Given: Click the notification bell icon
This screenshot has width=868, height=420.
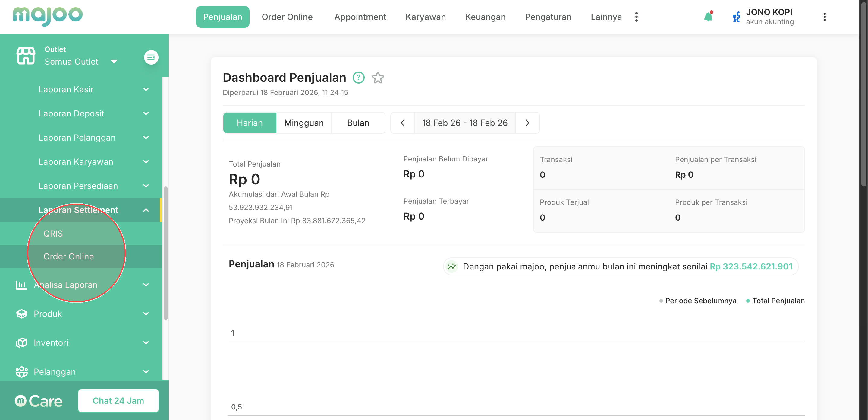Looking at the screenshot, I should 708,17.
